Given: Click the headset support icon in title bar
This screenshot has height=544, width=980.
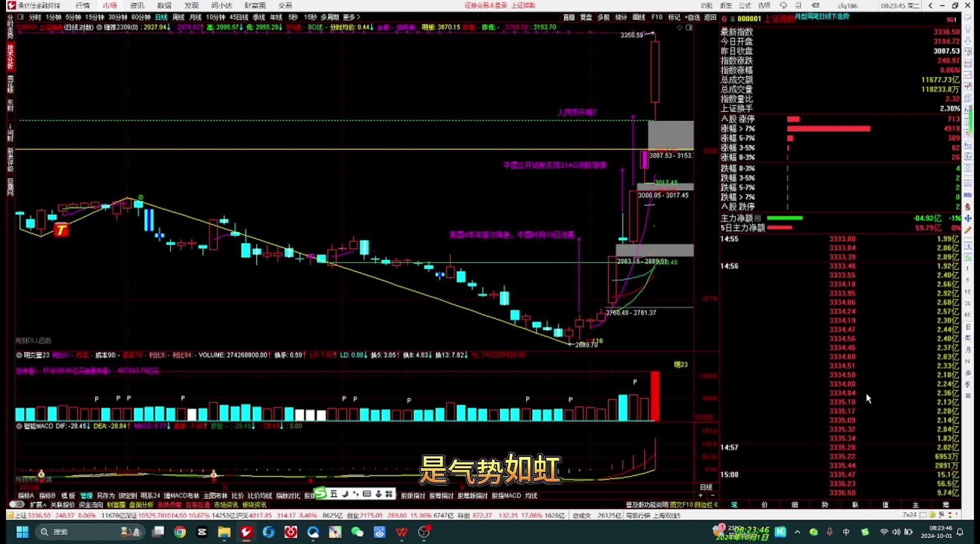Looking at the screenshot, I should coord(783,6).
